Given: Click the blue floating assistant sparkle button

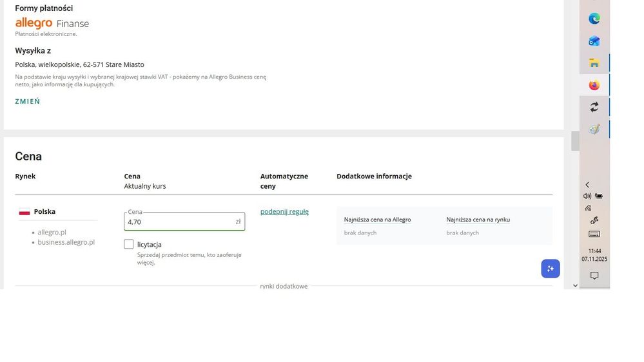Looking at the screenshot, I should [550, 269].
